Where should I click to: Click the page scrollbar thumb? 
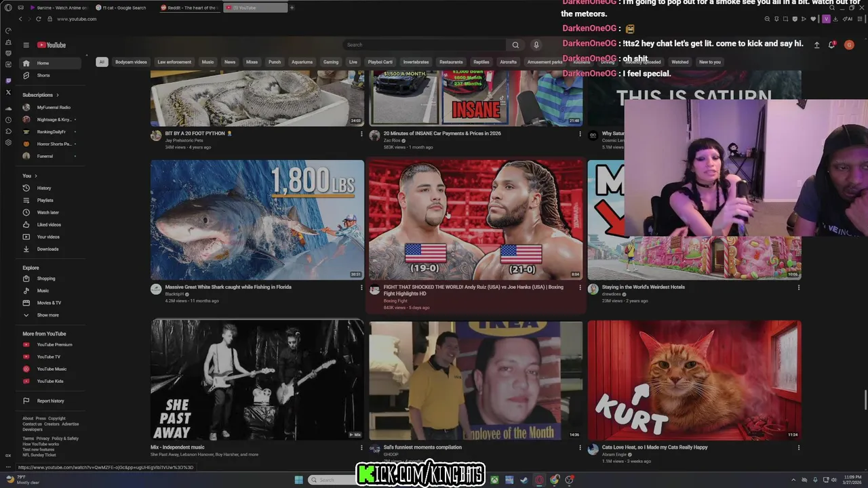pyautogui.click(x=865, y=401)
